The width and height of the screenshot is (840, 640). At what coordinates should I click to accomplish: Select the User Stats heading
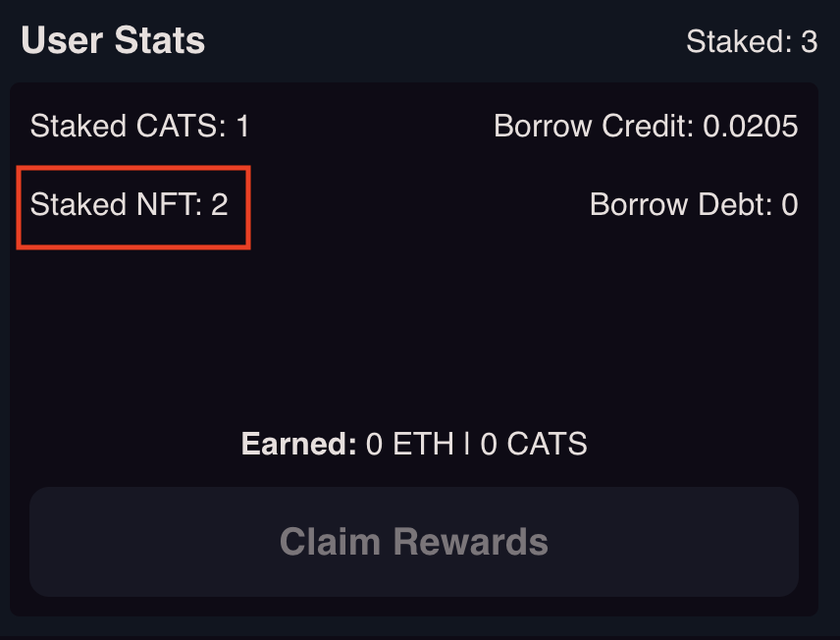point(113,41)
